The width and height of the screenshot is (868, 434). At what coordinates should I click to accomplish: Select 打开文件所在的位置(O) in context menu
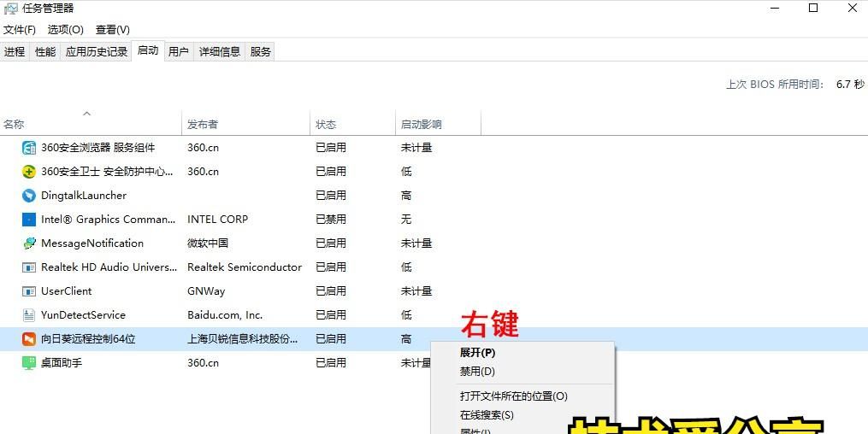click(x=514, y=396)
